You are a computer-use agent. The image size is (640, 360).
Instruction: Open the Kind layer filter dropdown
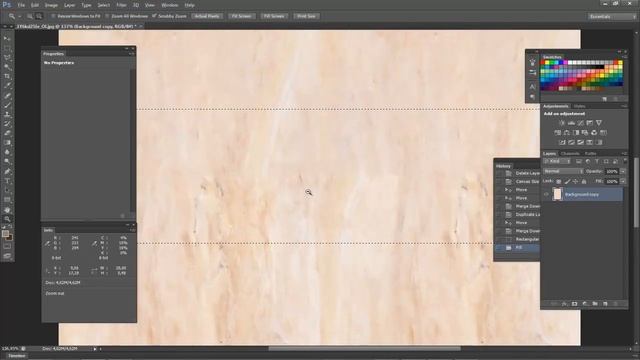click(x=557, y=161)
